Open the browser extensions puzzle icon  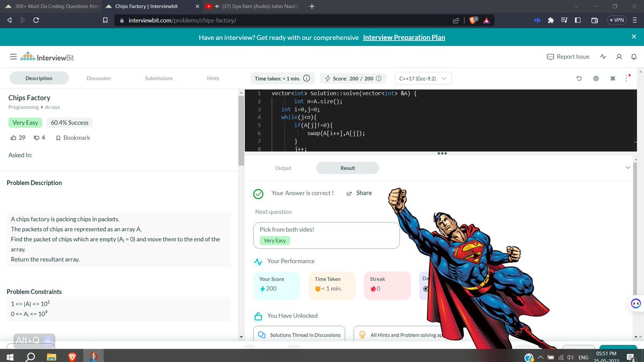point(550,20)
